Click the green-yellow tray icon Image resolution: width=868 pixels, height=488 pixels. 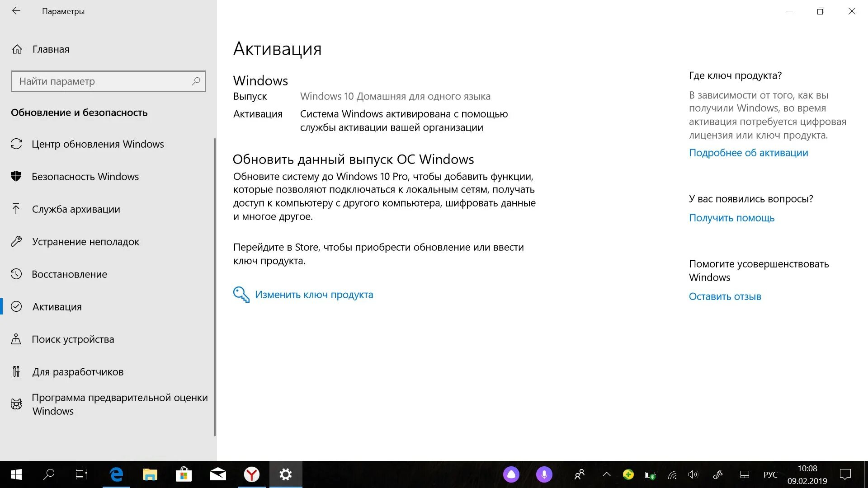tap(628, 474)
